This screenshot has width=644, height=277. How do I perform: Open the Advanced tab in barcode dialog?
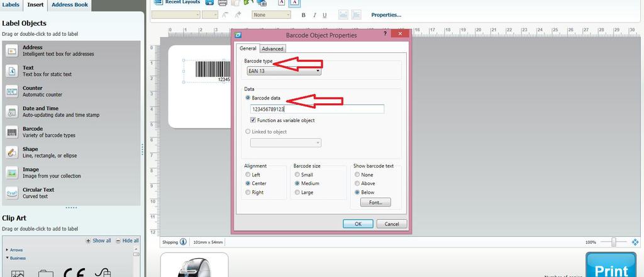click(x=273, y=48)
